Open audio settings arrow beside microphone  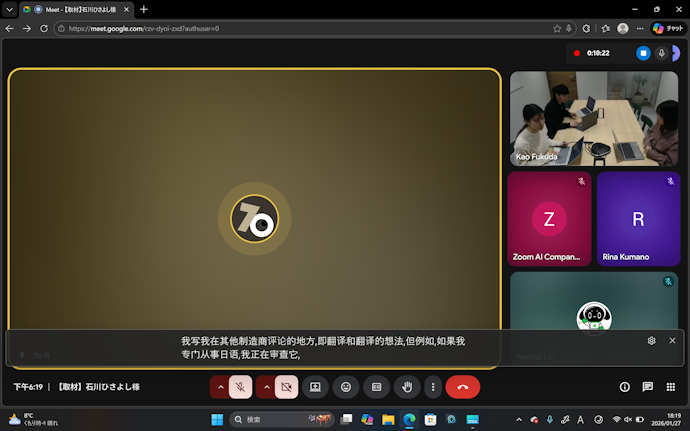[x=220, y=387]
